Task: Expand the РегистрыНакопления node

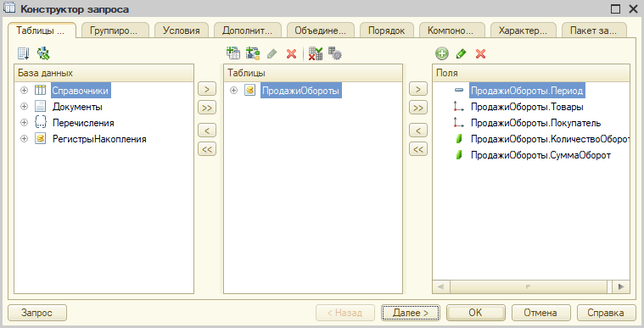Action: click(25, 139)
